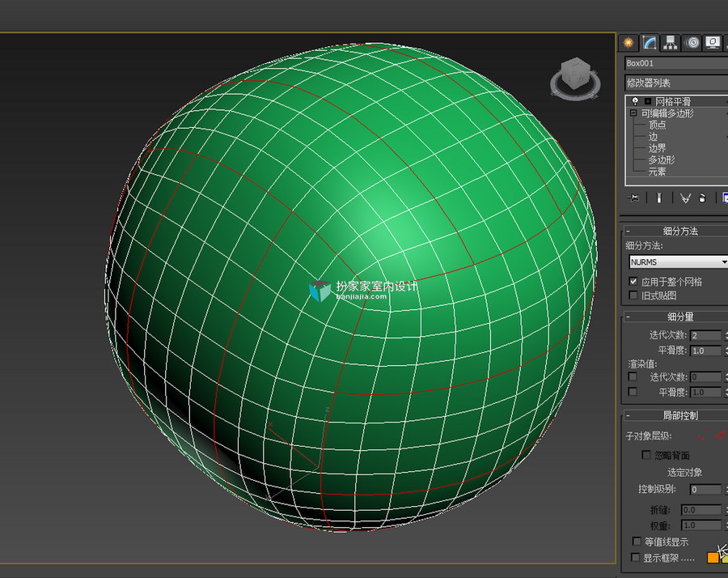Click the ViewCube in the viewport

coord(576,73)
